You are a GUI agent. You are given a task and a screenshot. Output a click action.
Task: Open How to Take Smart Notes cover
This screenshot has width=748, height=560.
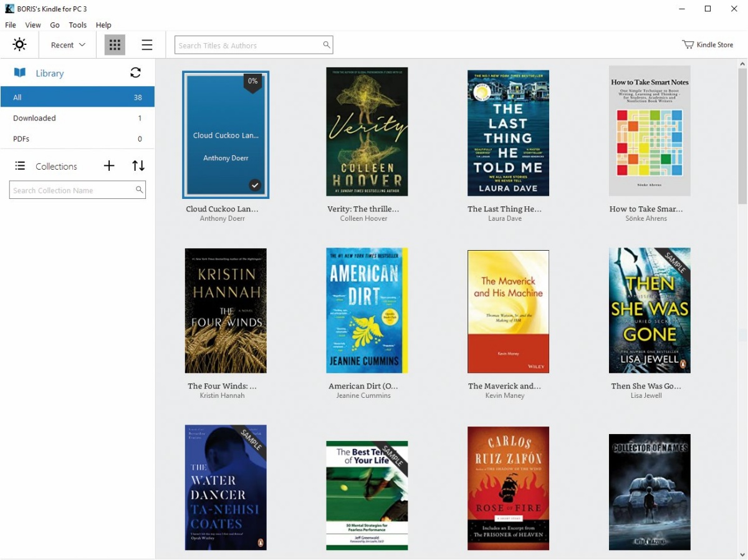pyautogui.click(x=650, y=131)
